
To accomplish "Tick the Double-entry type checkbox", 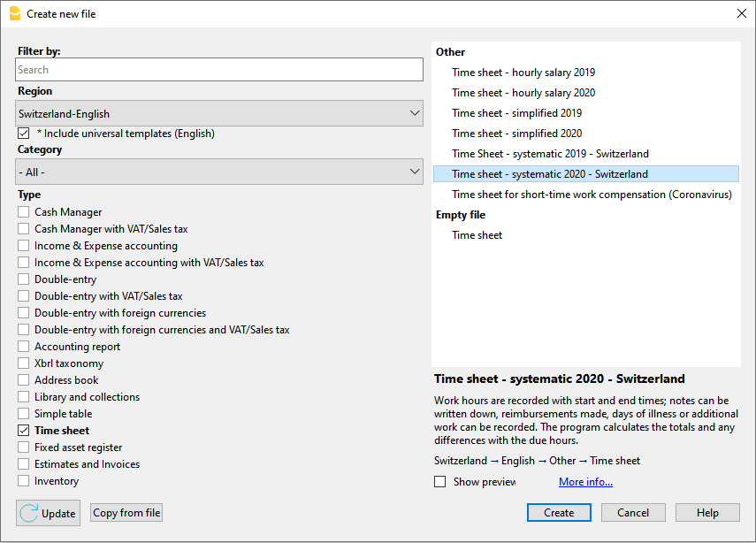I will click(24, 279).
